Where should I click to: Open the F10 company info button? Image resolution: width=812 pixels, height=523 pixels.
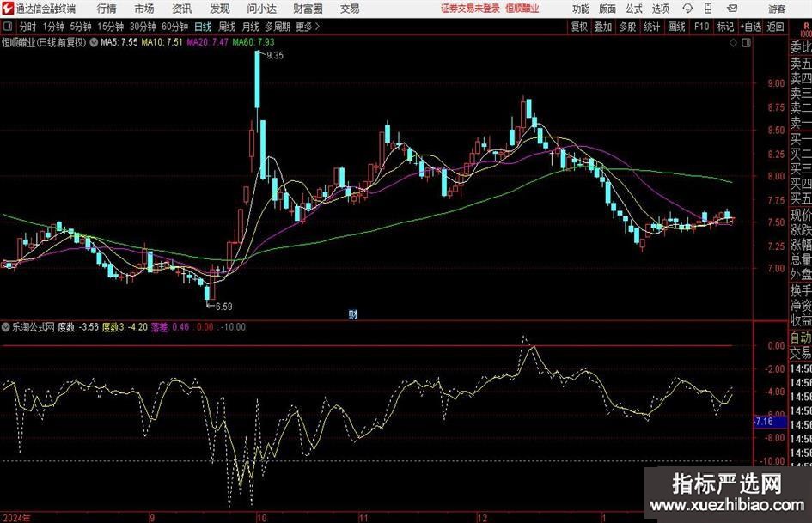[x=702, y=27]
